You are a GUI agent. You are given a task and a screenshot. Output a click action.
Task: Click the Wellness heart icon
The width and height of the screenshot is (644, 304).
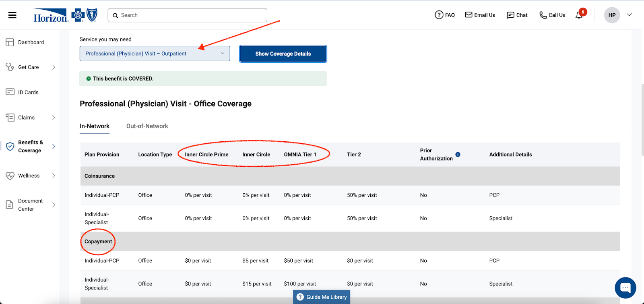tap(10, 176)
